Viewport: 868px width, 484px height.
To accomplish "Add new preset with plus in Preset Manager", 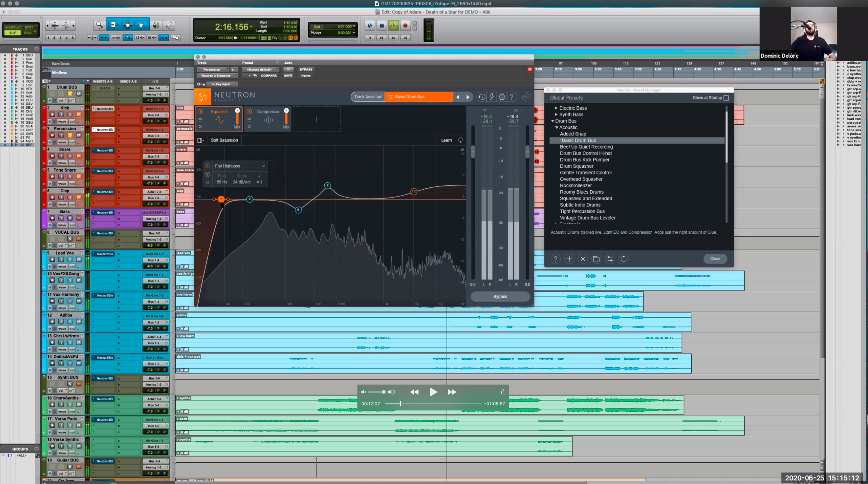I will click(x=569, y=259).
